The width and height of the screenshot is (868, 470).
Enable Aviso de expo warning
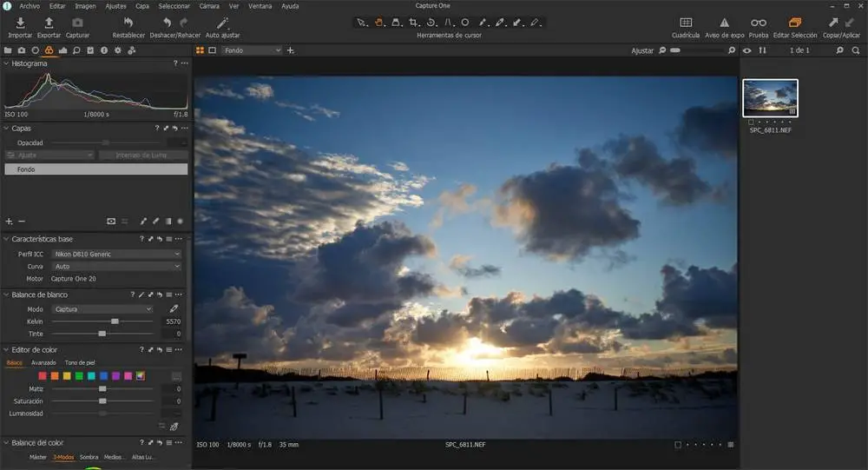725,23
